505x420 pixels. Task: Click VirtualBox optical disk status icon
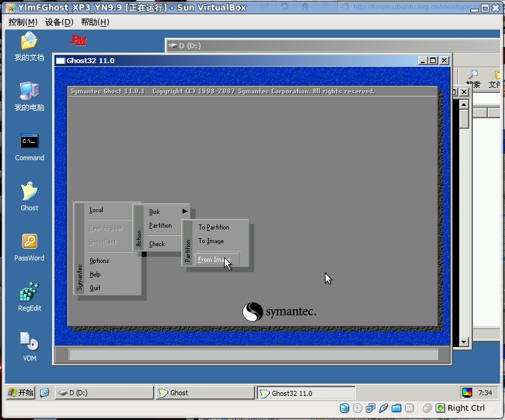(358, 408)
